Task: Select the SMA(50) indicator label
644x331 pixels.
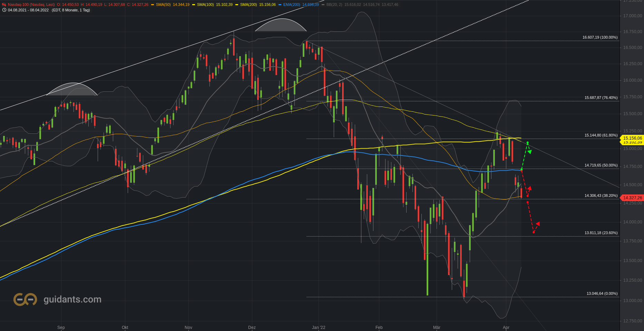Action: 163,4
